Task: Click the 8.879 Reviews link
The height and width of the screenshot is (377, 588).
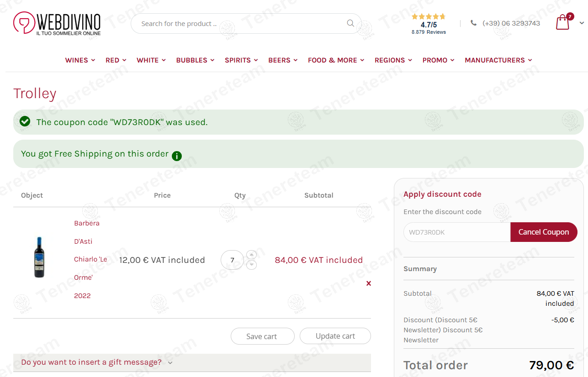Action: point(429,32)
